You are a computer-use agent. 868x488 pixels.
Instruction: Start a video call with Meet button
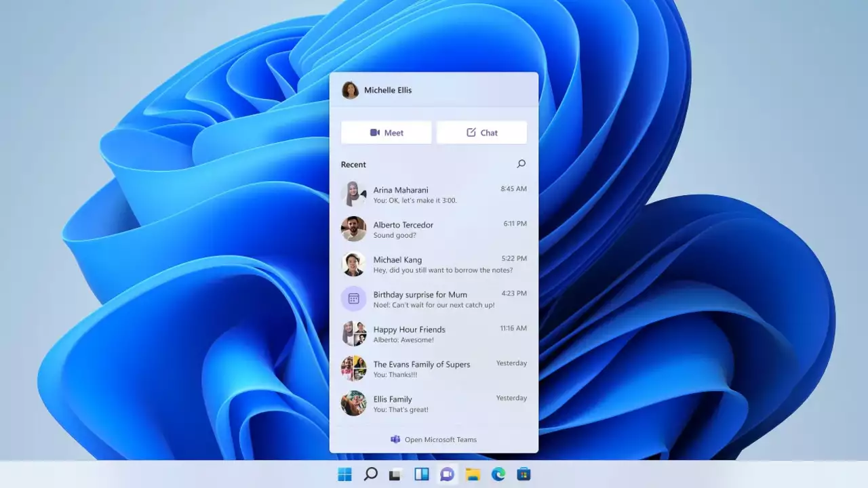[x=386, y=133]
